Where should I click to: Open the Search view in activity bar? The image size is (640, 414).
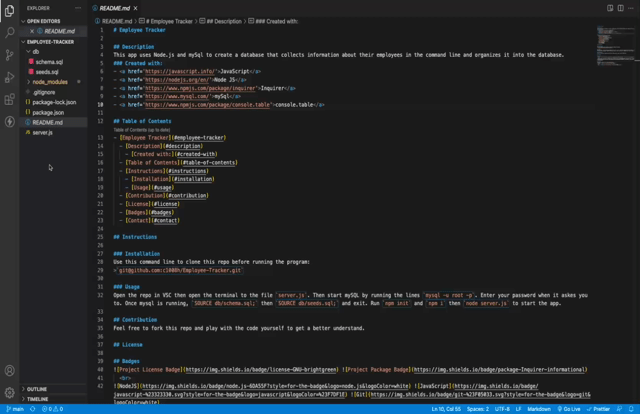coord(9,32)
